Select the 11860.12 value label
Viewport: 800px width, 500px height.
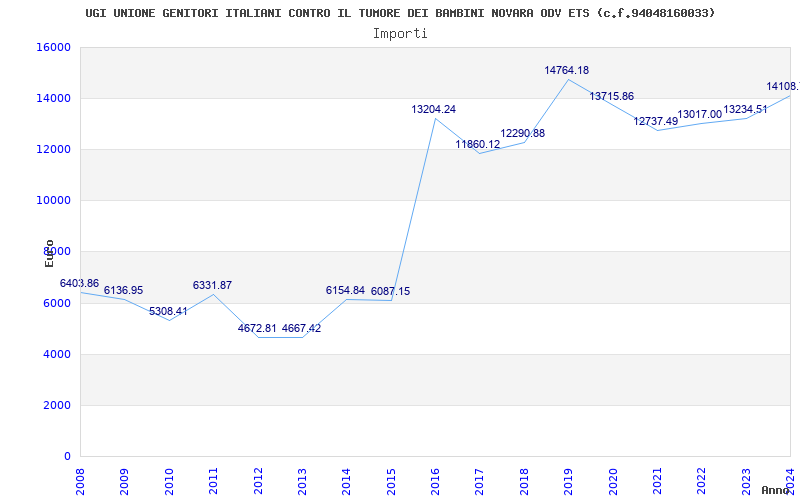click(477, 144)
